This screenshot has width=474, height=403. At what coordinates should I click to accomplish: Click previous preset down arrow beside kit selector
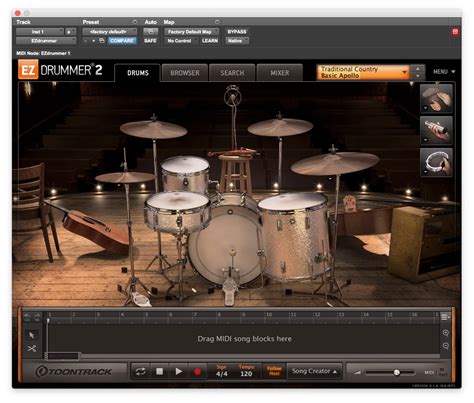click(418, 76)
